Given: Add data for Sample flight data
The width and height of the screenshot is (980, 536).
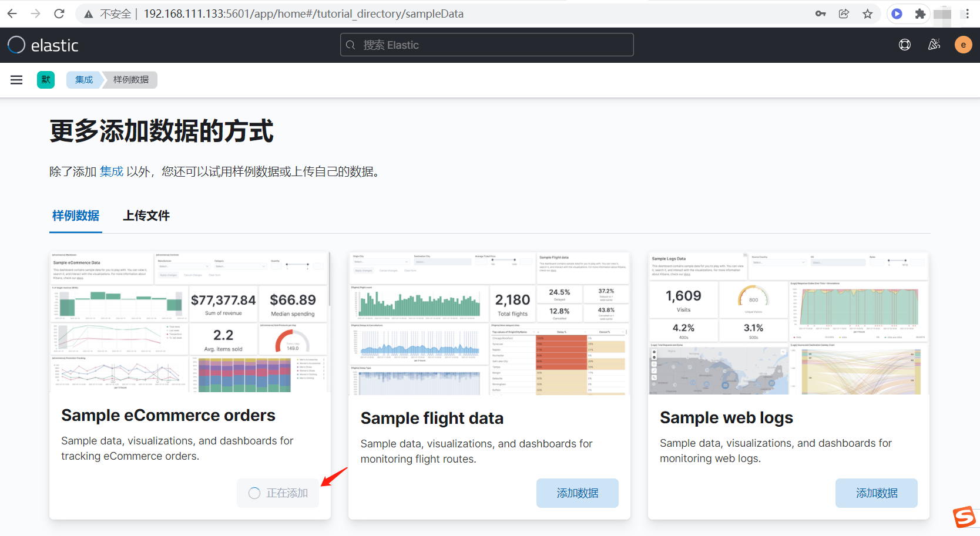Looking at the screenshot, I should click(x=578, y=493).
